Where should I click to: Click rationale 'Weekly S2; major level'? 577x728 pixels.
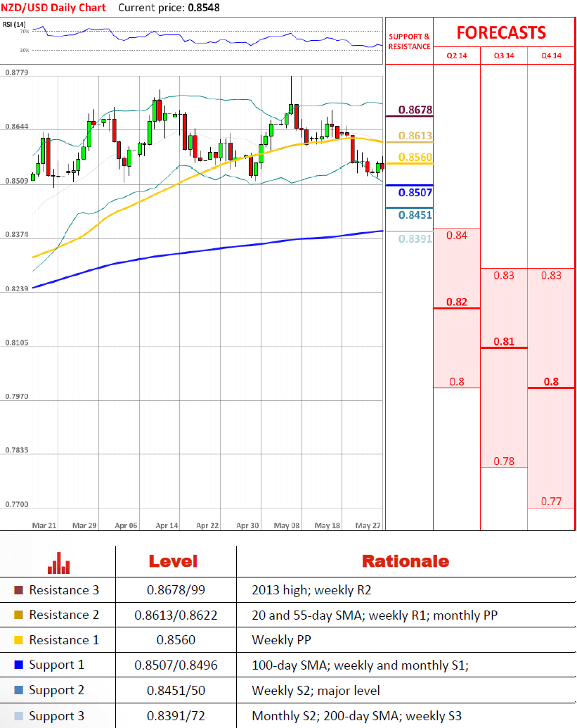[316, 691]
